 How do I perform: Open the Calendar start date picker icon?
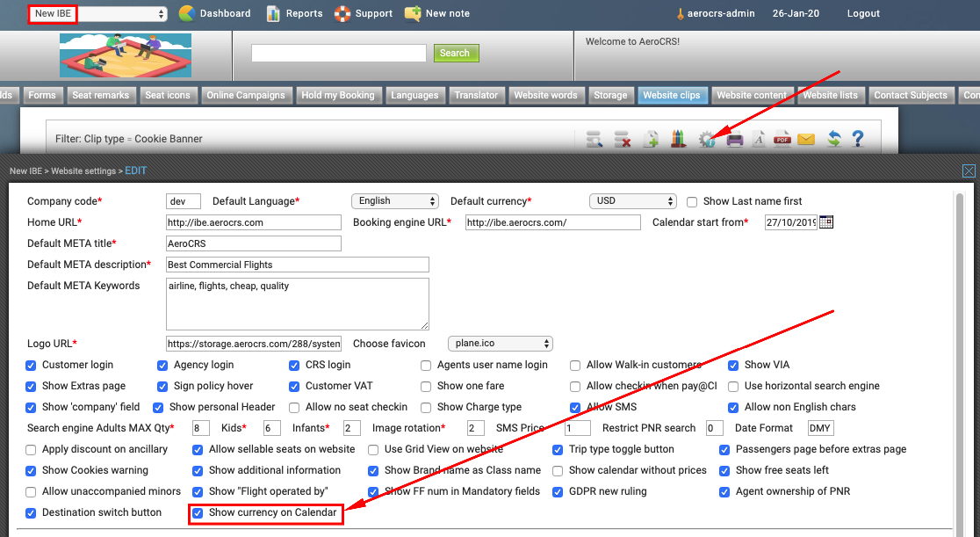(x=826, y=222)
